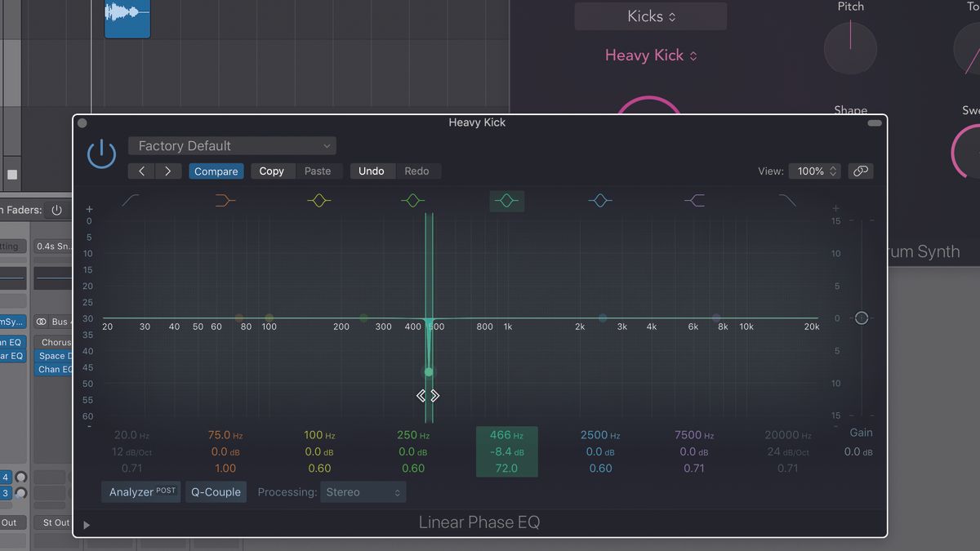Open the Processing Stereo dropdown

pyautogui.click(x=363, y=491)
